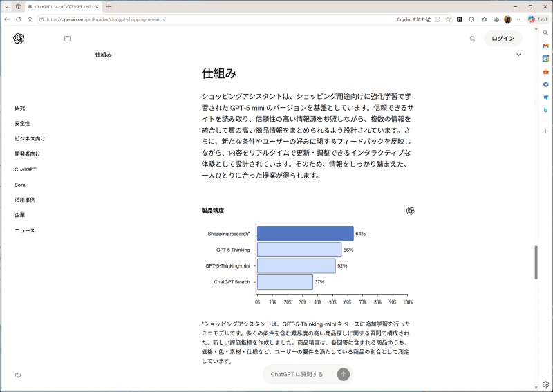Open the browser extensions puzzle icon
The image size is (553, 392).
coord(471,19)
